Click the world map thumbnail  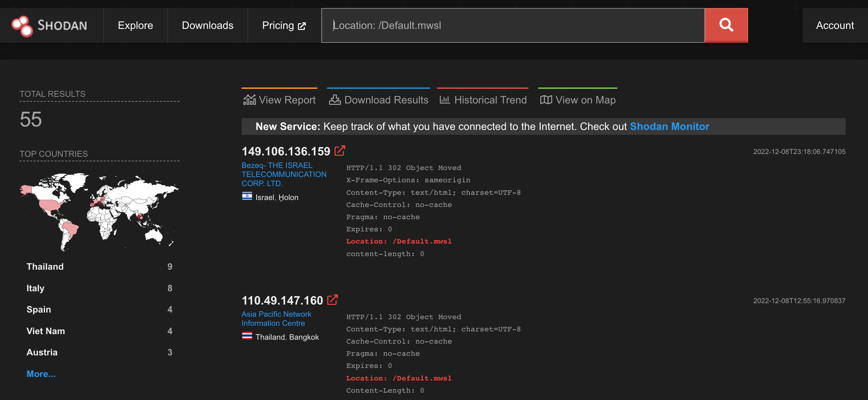pyautogui.click(x=99, y=211)
